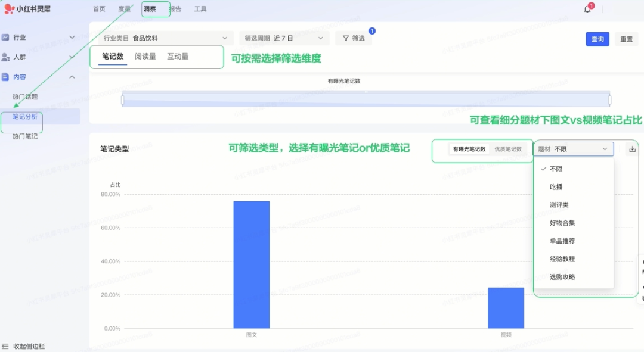
Task: Switch to 优质笔记数 toggle option
Action: [x=508, y=149]
